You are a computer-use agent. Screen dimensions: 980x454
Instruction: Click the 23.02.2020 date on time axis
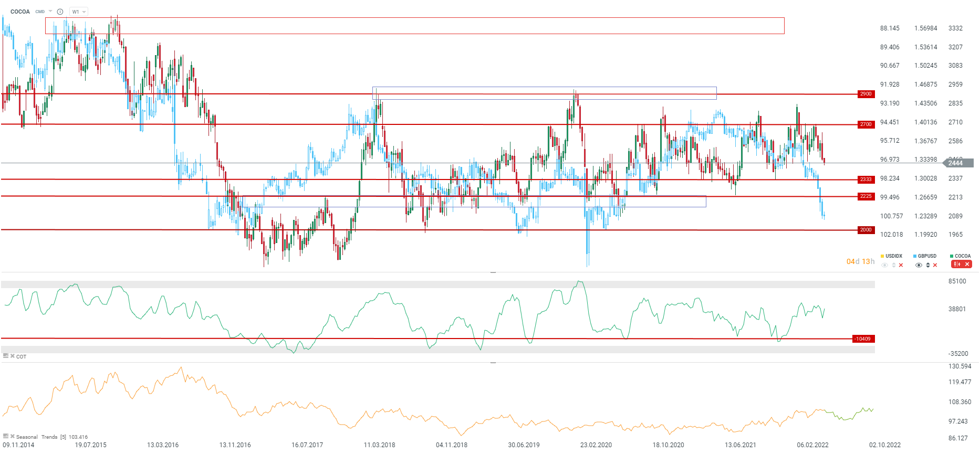pyautogui.click(x=596, y=445)
